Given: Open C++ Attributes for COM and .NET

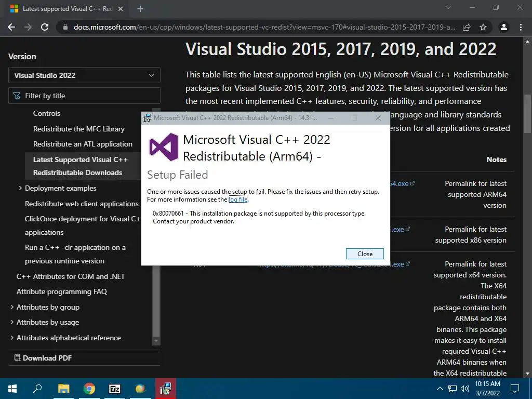Looking at the screenshot, I should coord(71,276).
